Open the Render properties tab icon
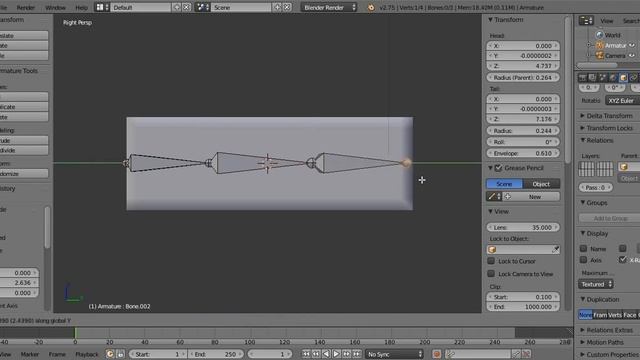The width and height of the screenshot is (640, 360). 582,78
